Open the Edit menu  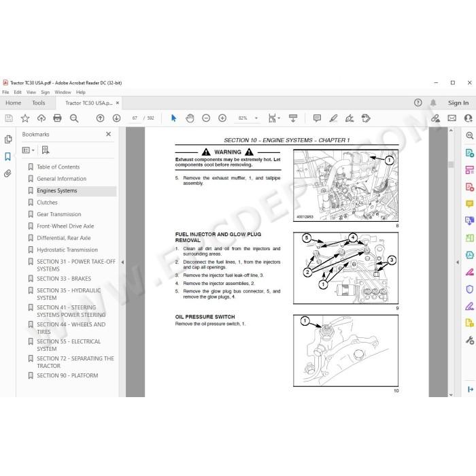pos(18,92)
